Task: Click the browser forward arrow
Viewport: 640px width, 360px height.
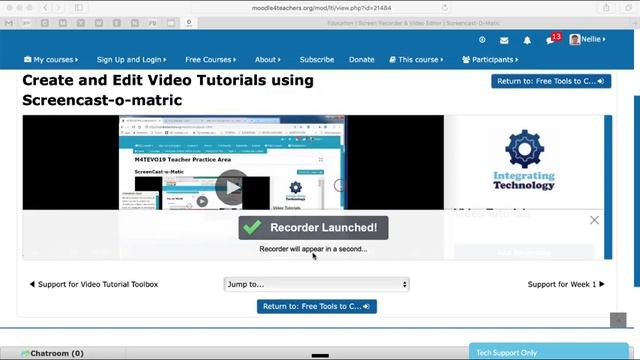Action: click(59, 8)
